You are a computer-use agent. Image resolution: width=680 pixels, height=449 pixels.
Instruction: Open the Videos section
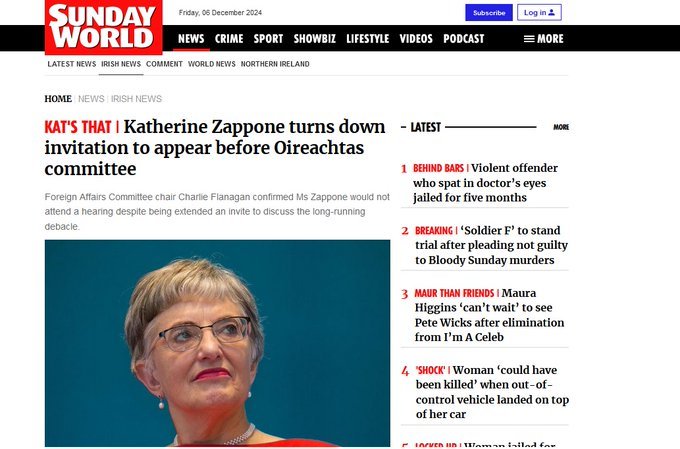click(x=416, y=39)
